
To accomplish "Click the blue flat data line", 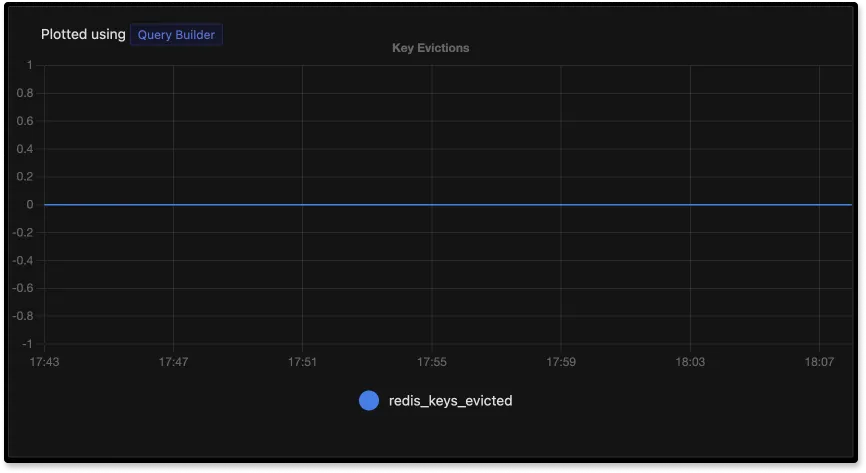I will point(448,204).
